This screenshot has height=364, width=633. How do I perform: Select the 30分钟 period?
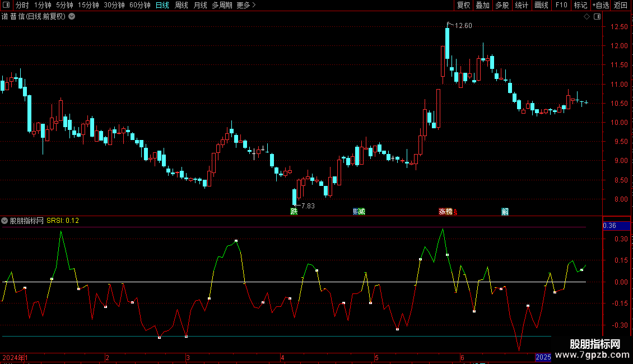click(114, 5)
